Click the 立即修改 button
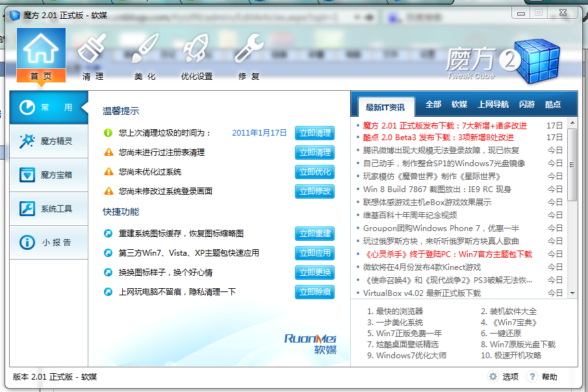Viewport: 588px width, 392px height. [314, 191]
